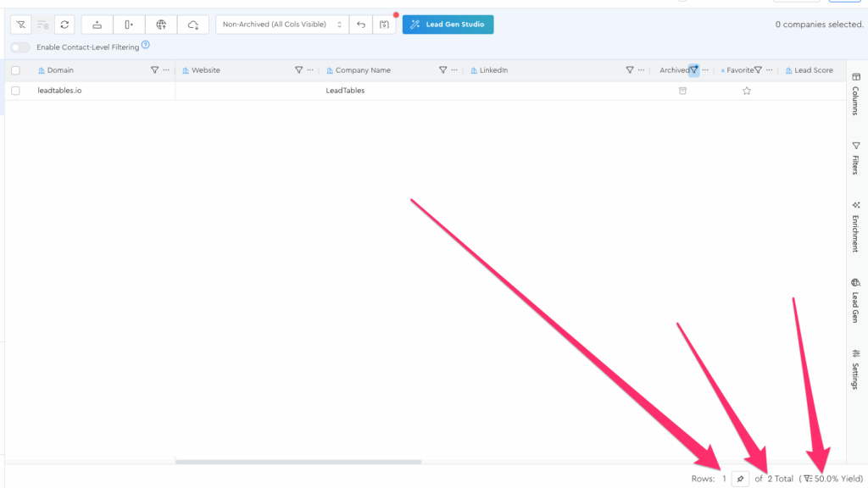Tick the checkbox for leadtables.io row
This screenshot has width=868, height=488.
pyautogui.click(x=15, y=91)
